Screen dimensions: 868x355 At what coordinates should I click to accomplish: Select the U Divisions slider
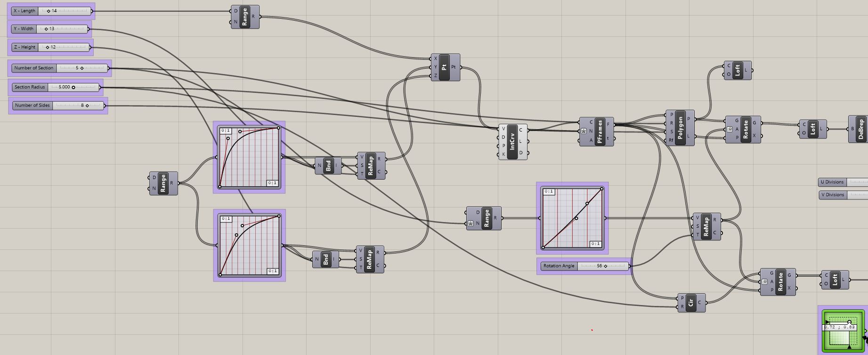click(843, 182)
